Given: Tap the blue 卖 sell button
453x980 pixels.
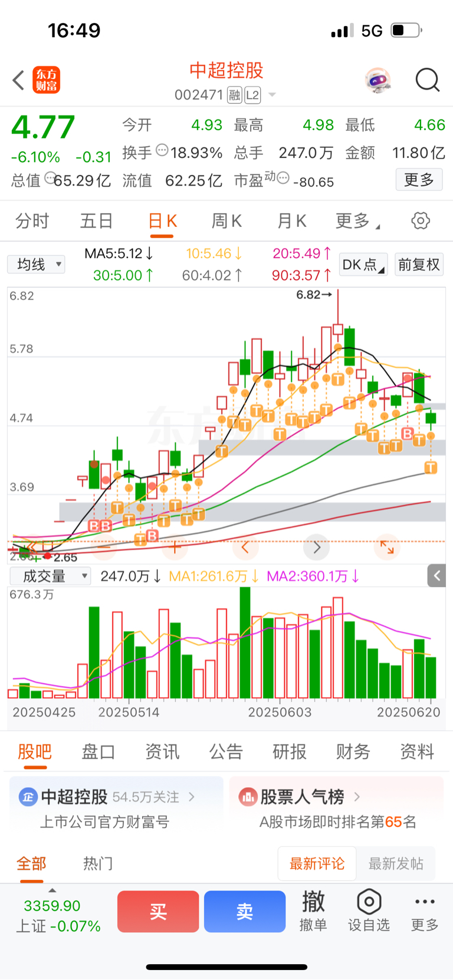Looking at the screenshot, I should (245, 912).
